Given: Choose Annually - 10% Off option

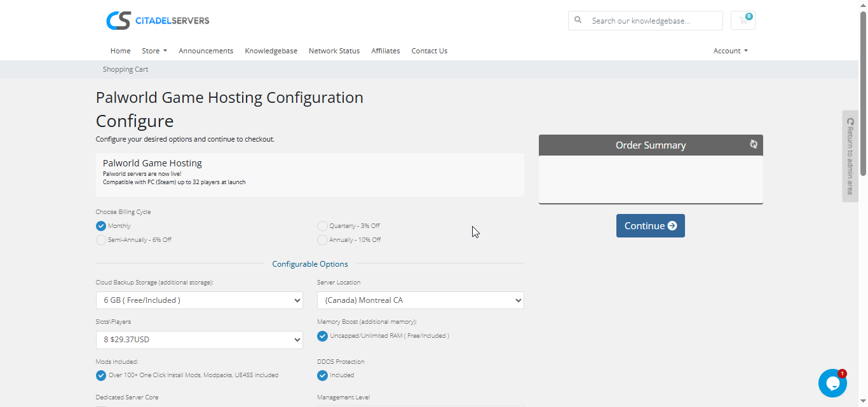Looking at the screenshot, I should click(x=323, y=240).
